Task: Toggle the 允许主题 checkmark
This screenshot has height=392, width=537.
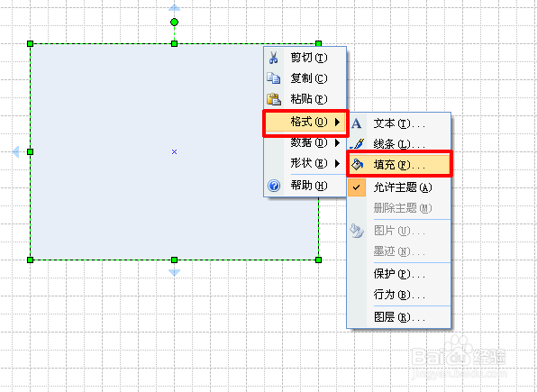Action: pyautogui.click(x=357, y=187)
